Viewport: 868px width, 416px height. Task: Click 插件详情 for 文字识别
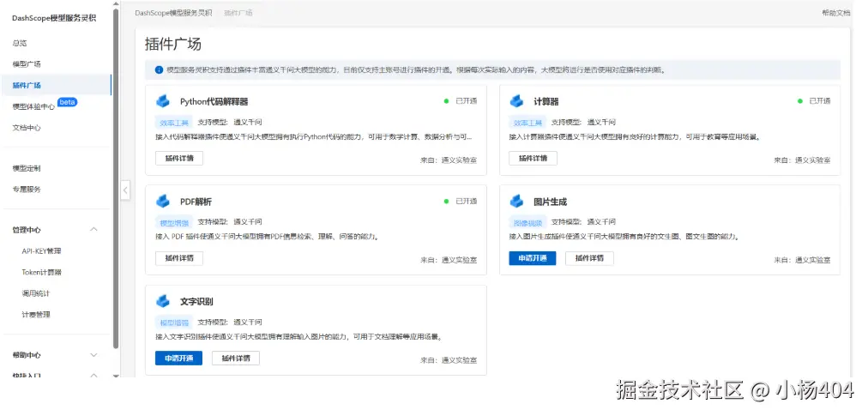(236, 358)
